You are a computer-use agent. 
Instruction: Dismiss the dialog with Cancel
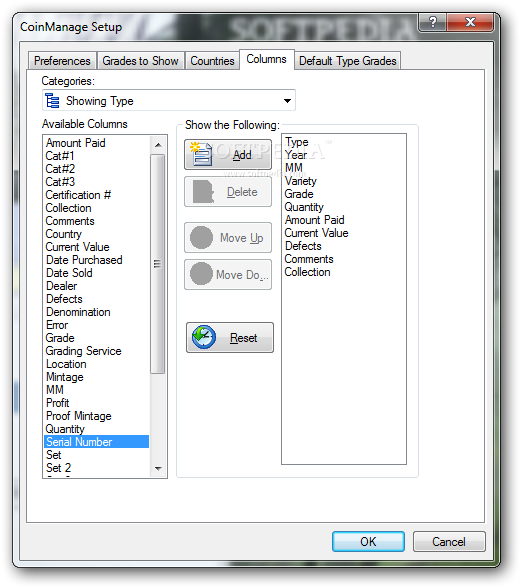[449, 542]
